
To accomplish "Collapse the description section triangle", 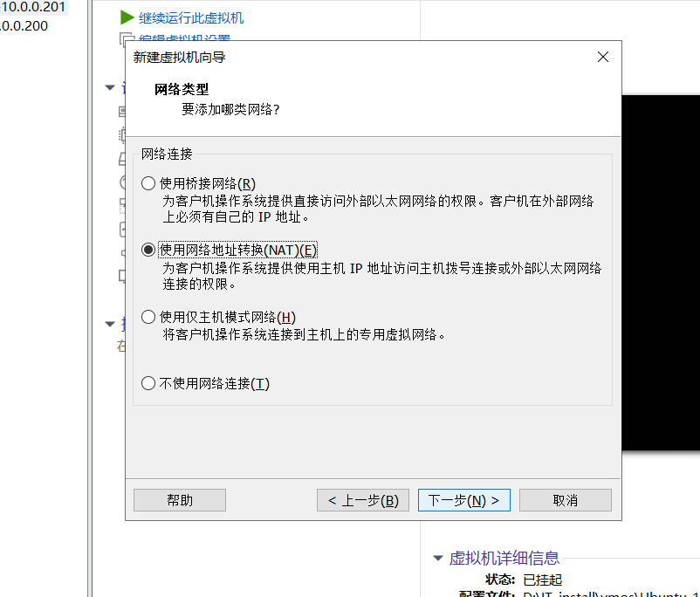I will pos(110,324).
